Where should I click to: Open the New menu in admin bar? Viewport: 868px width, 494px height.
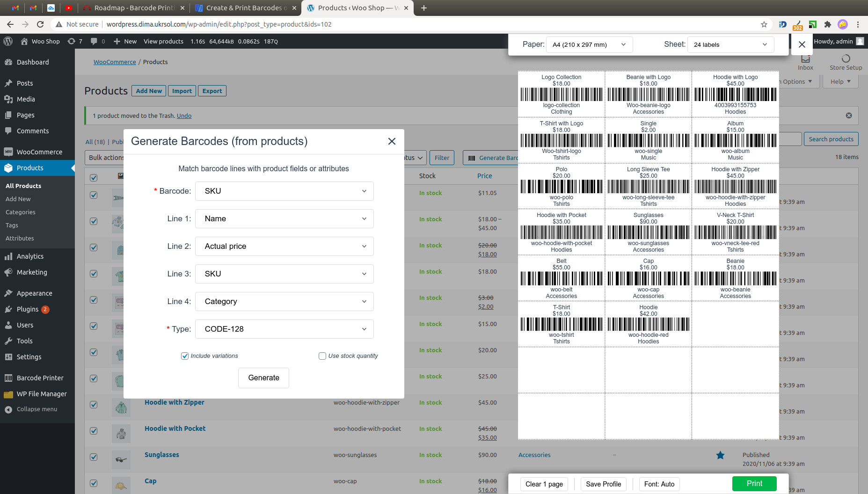(x=125, y=41)
